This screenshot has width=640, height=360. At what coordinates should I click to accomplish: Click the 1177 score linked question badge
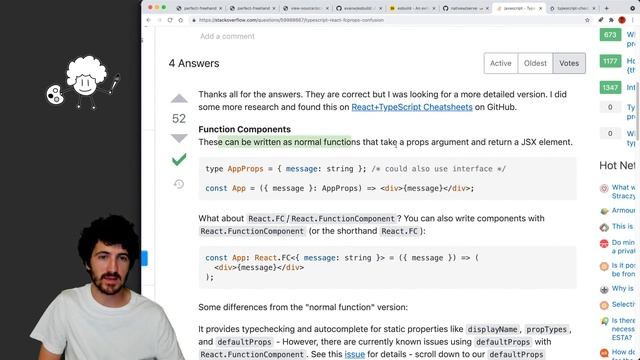point(610,61)
